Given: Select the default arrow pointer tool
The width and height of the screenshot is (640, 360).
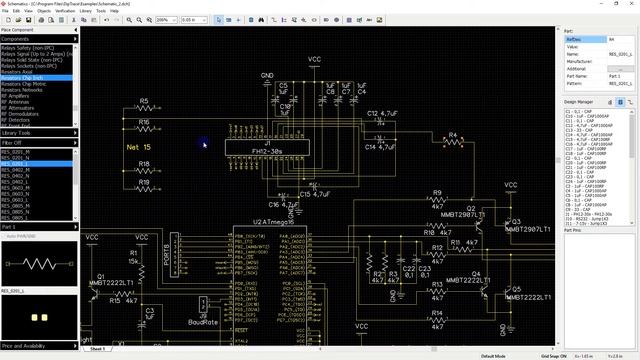Looking at the screenshot, I should [x=219, y=20].
